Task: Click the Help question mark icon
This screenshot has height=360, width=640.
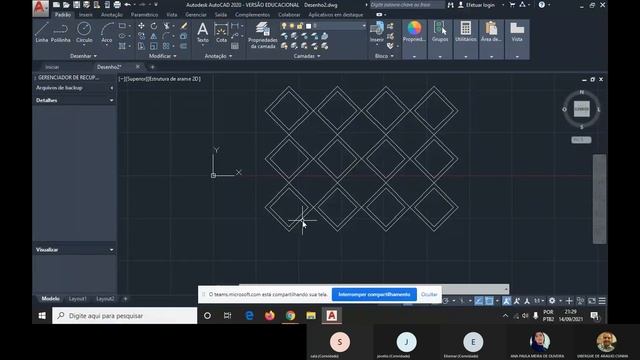Action: click(541, 5)
